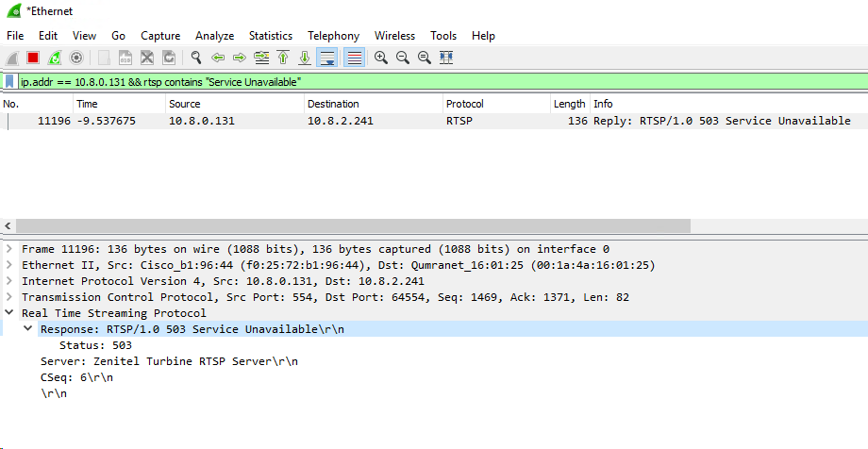Sort packets by the No. column header
The image size is (868, 449).
click(x=37, y=104)
